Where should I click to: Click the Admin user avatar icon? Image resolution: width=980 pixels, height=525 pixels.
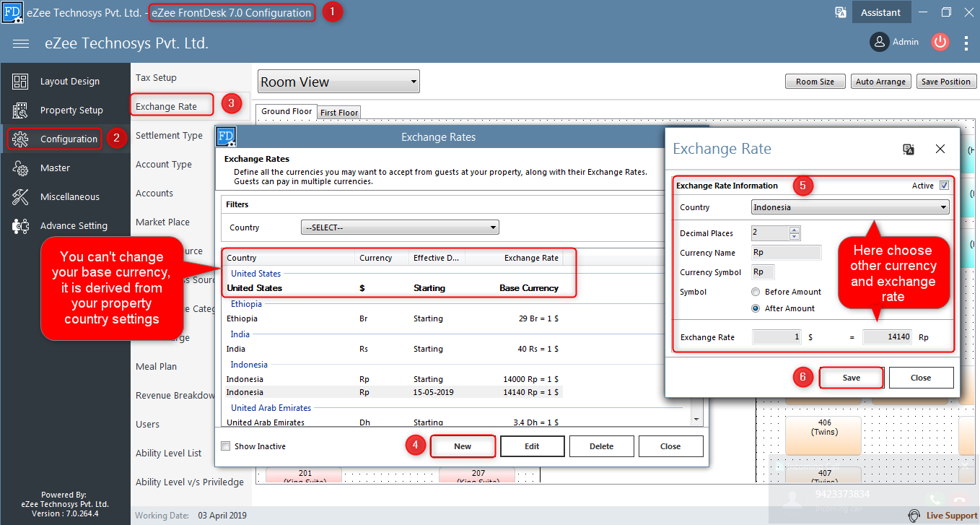coord(879,42)
